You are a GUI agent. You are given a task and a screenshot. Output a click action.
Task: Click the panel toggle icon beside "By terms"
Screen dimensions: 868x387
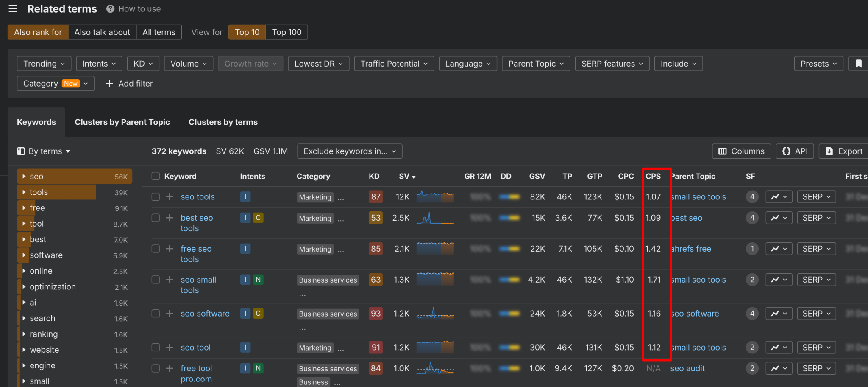21,151
